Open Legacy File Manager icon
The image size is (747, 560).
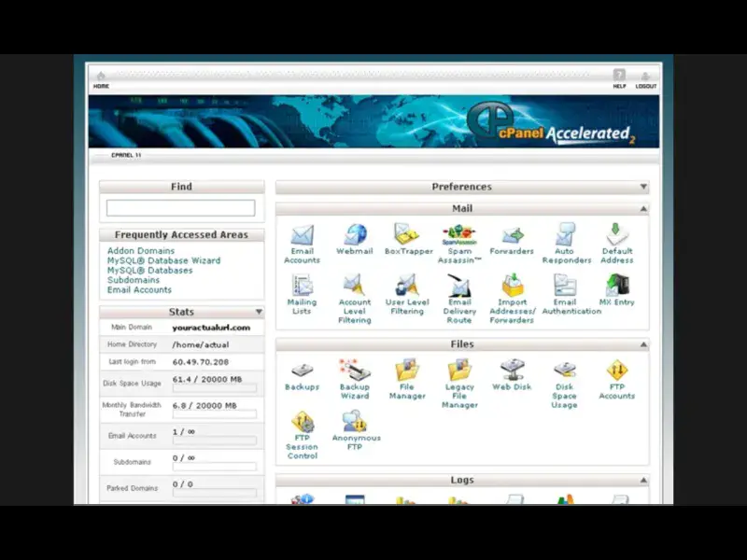click(459, 370)
